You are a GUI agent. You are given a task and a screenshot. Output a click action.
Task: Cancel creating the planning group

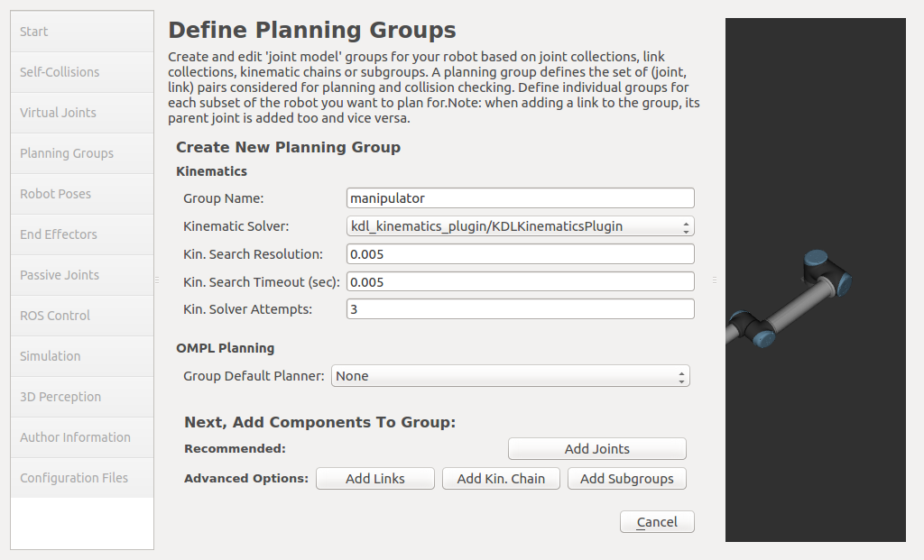click(x=657, y=522)
